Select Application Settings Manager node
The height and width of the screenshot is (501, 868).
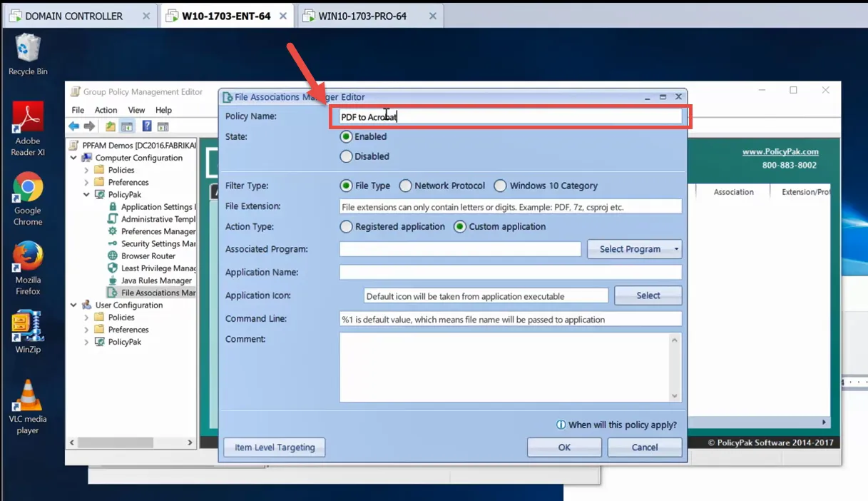pos(151,207)
